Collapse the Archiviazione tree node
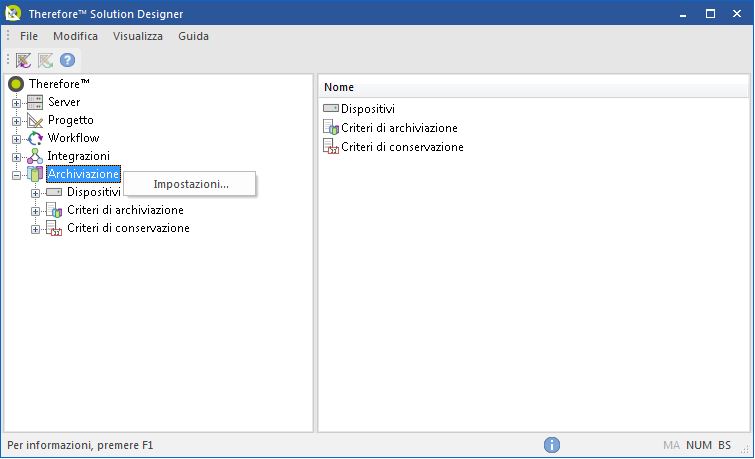755x459 pixels. click(x=16, y=175)
